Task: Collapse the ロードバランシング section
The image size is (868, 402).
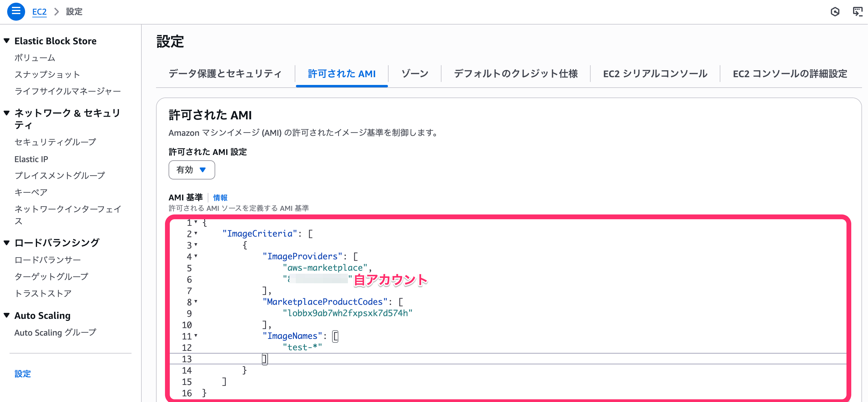Action: click(x=7, y=243)
